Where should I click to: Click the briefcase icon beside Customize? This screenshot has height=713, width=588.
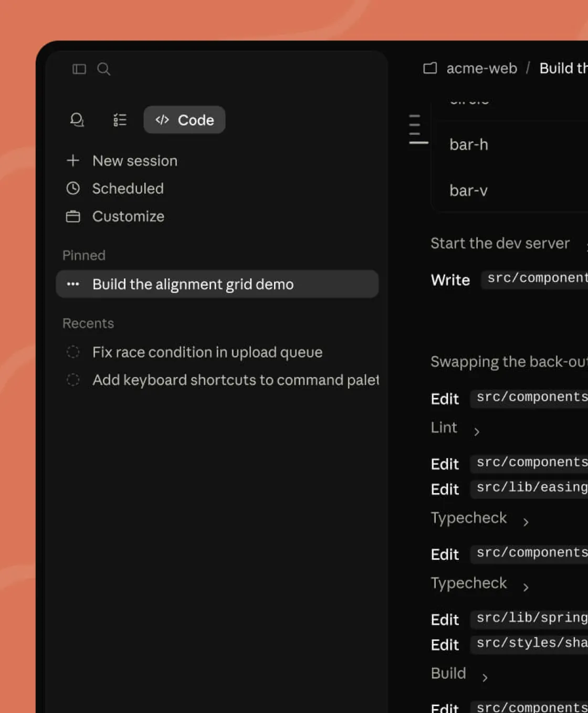pyautogui.click(x=73, y=216)
